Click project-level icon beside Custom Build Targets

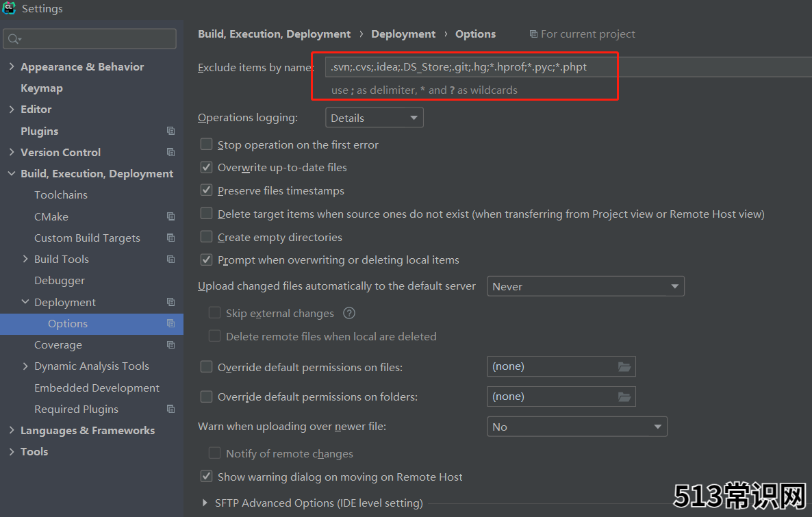tap(171, 238)
